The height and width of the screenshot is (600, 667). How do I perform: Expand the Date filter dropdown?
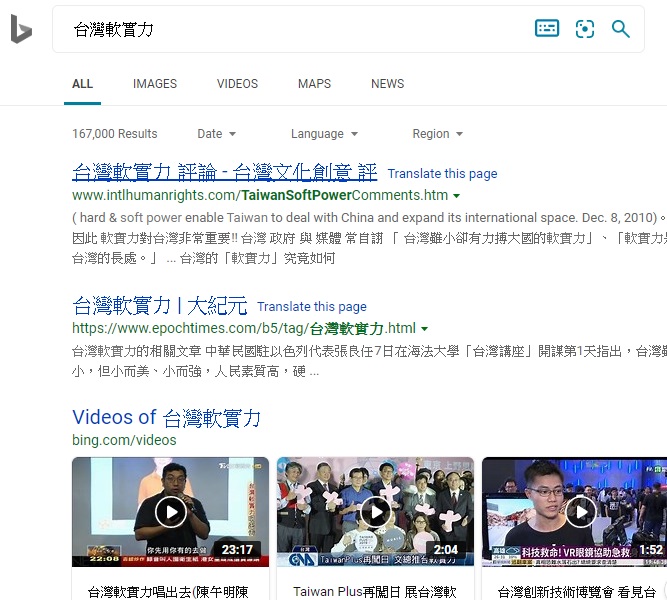coord(217,134)
